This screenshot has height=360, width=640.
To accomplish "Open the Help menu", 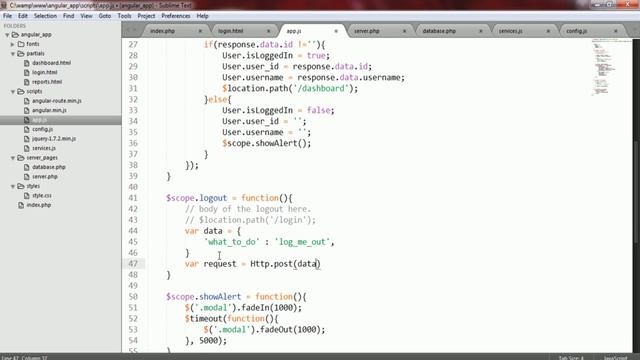I will pos(202,16).
